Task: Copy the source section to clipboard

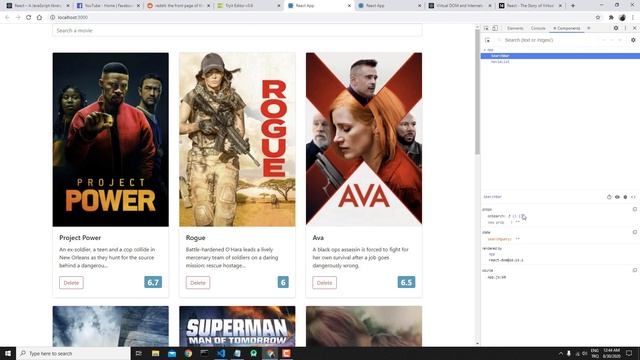Action: pyautogui.click(x=635, y=270)
